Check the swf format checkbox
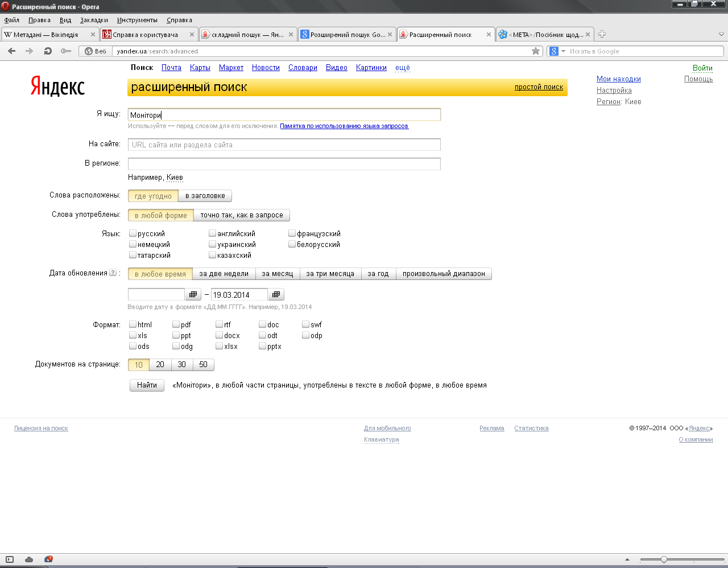 (305, 324)
